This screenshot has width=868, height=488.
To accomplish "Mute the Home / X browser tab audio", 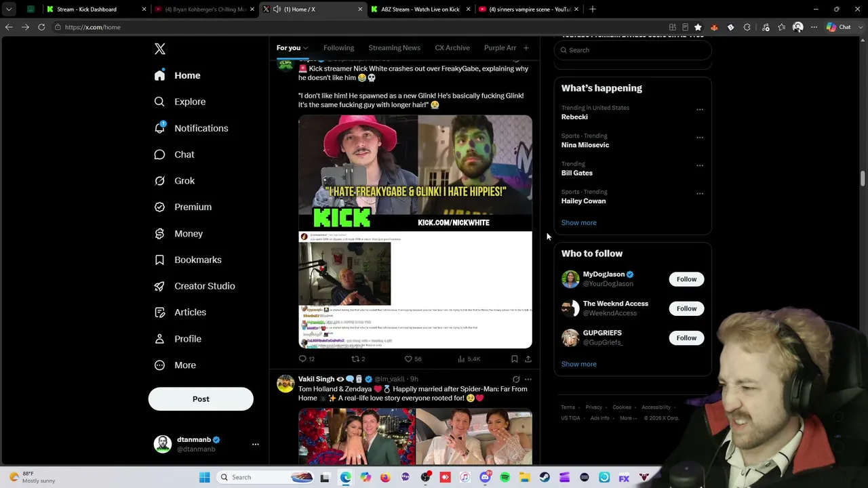I will coord(277,9).
